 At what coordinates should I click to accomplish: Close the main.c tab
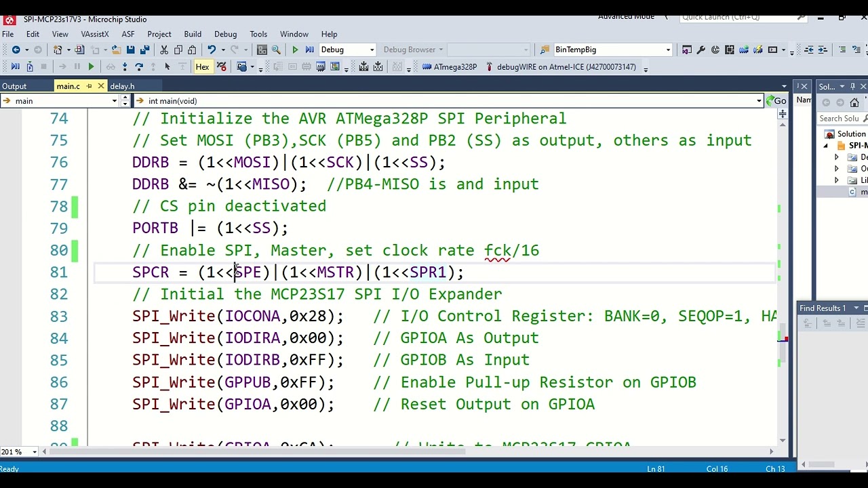tap(101, 86)
